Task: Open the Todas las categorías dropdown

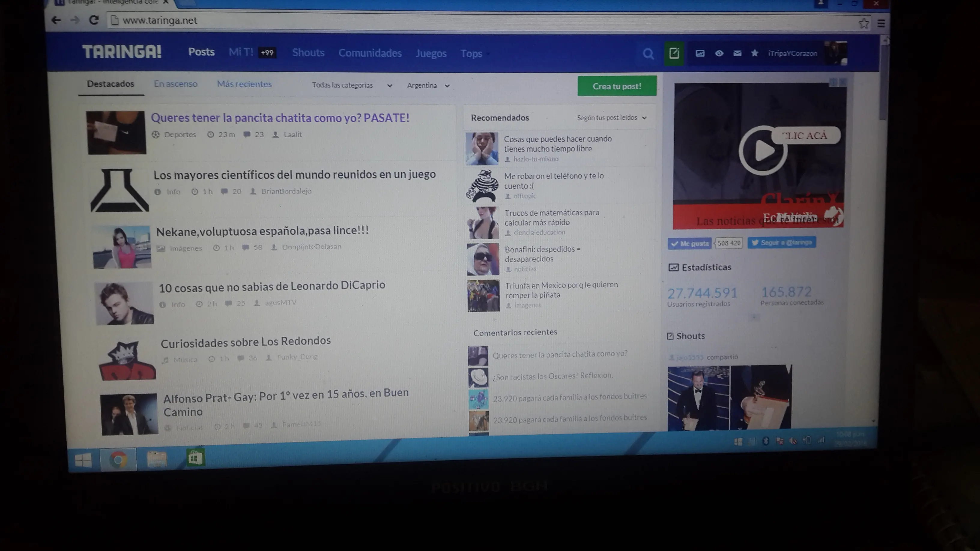Action: (x=352, y=85)
